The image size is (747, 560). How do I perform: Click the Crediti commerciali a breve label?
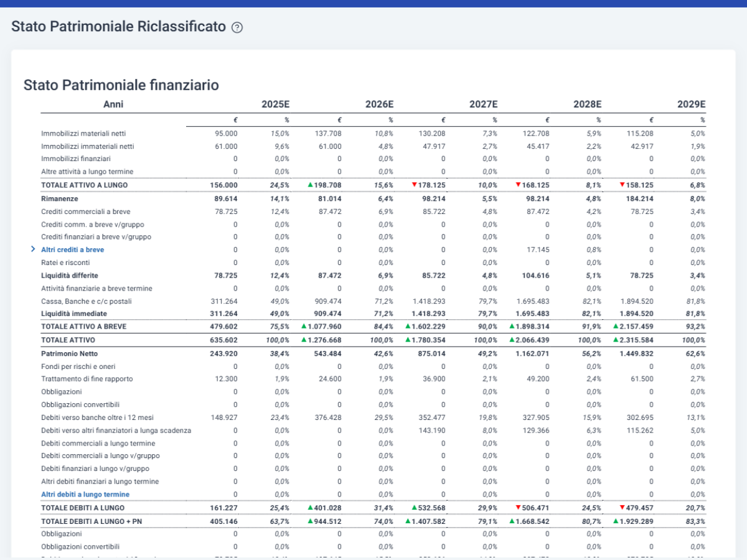86,212
